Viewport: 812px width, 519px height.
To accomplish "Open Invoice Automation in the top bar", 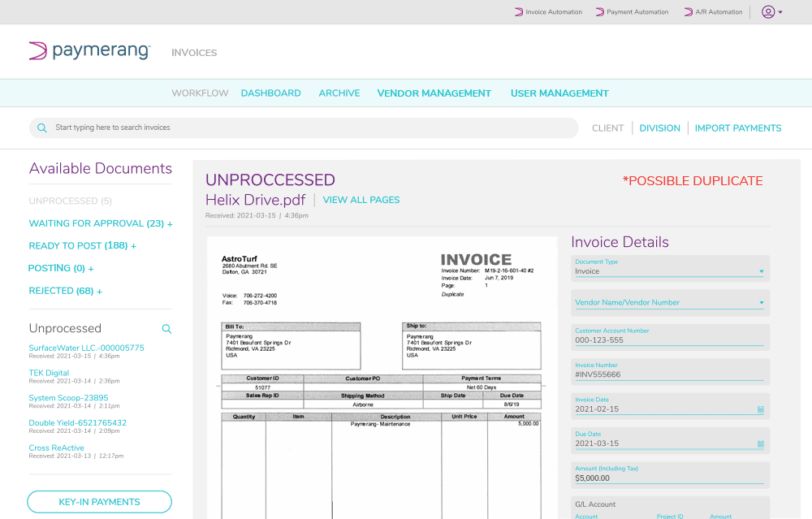I will click(x=549, y=12).
